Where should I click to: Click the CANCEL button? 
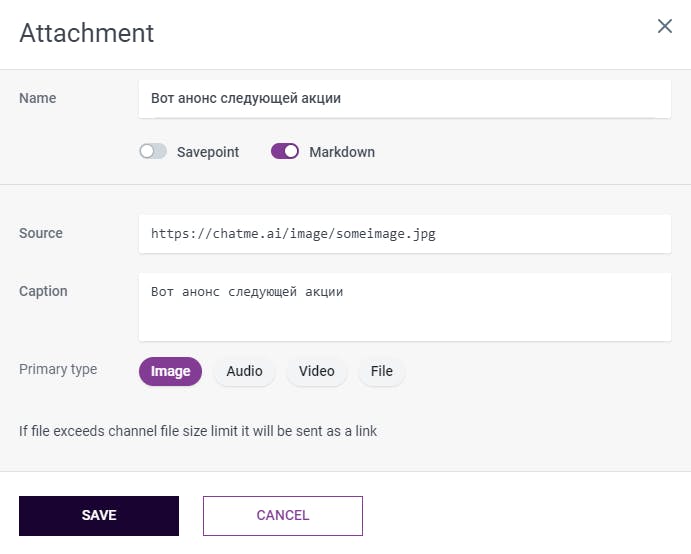coord(282,516)
